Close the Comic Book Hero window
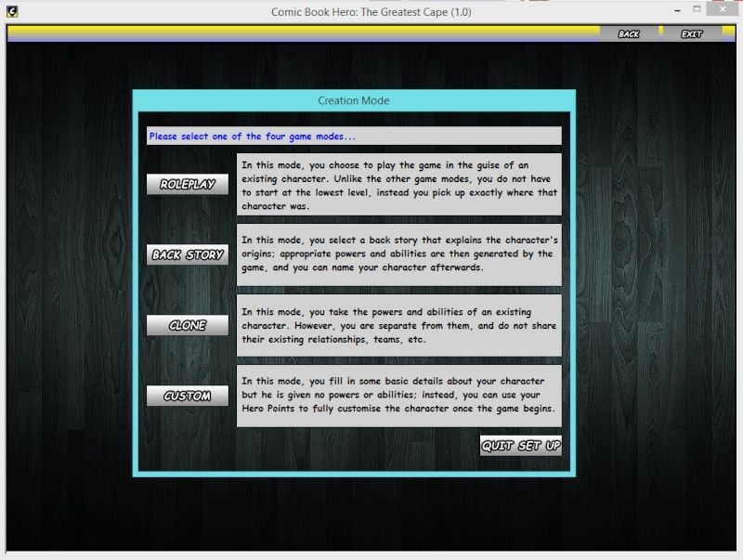Image resolution: width=743 pixels, height=560 pixels. pyautogui.click(x=723, y=9)
